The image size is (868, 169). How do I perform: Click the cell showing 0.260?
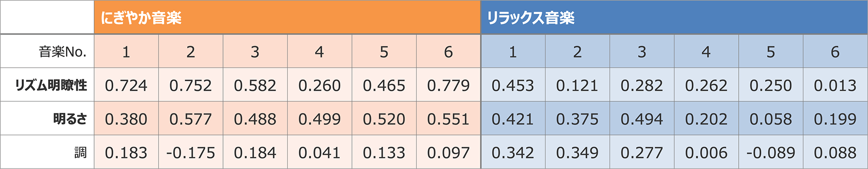pyautogui.click(x=319, y=85)
